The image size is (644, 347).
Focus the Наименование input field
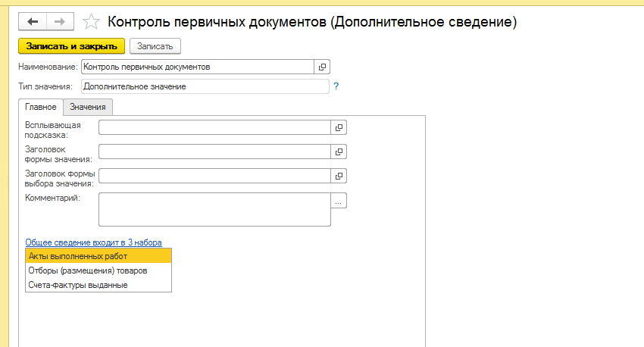tap(198, 67)
